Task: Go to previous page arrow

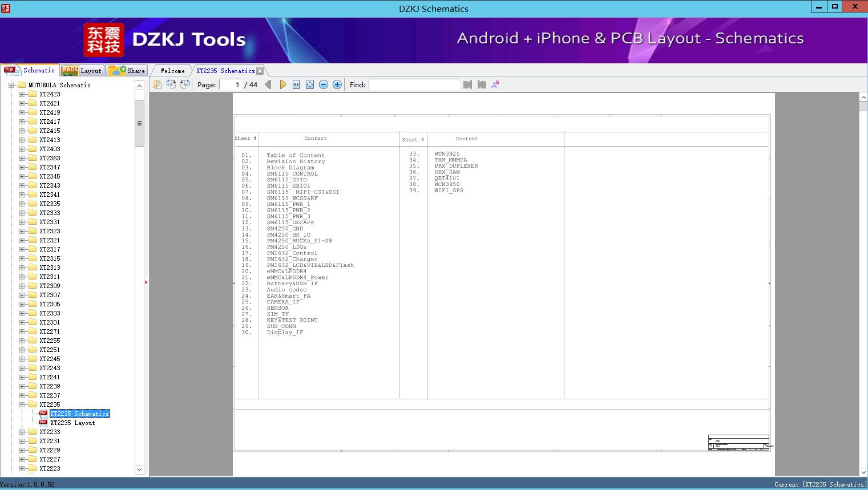Action: pyautogui.click(x=268, y=84)
